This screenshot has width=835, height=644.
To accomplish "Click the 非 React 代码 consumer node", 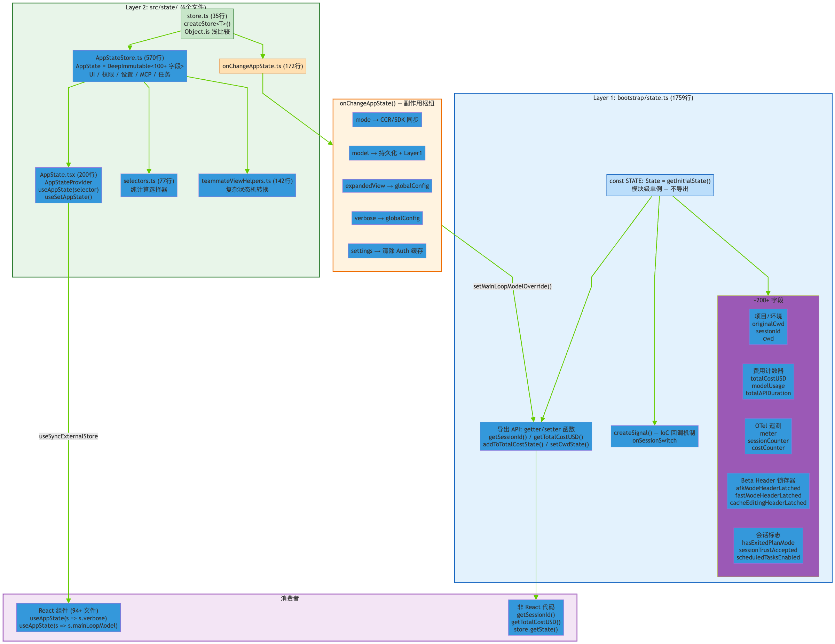I will pyautogui.click(x=536, y=618).
